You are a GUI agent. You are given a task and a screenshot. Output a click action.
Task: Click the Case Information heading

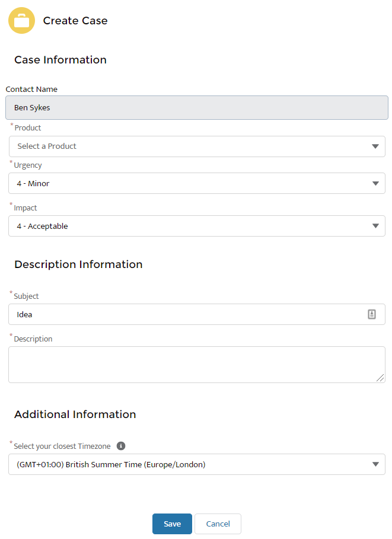pyautogui.click(x=60, y=60)
